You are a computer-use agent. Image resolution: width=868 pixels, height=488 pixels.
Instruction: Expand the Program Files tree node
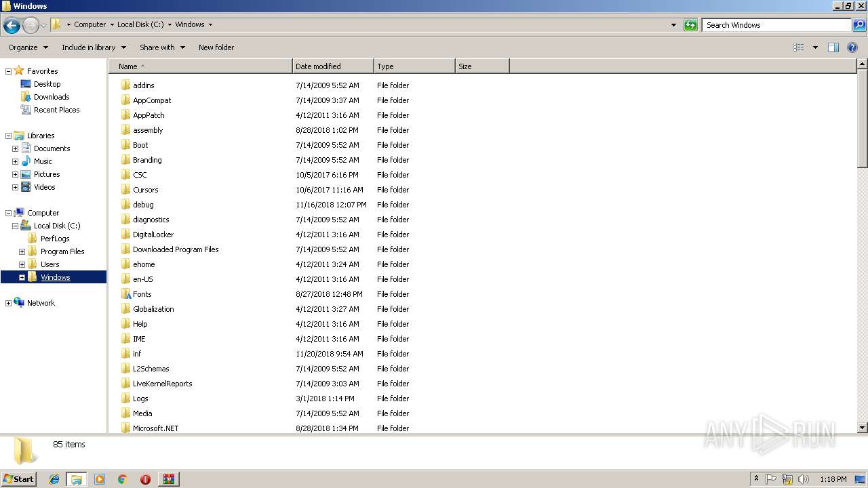coord(22,251)
